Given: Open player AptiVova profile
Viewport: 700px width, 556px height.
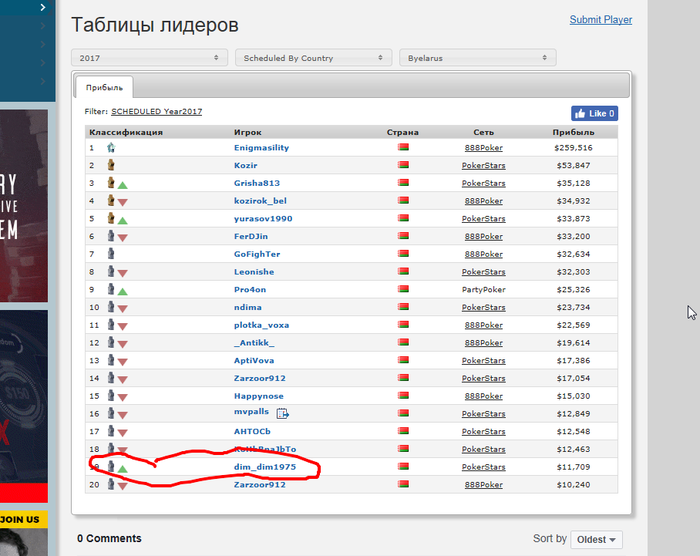Looking at the screenshot, I should pyautogui.click(x=254, y=360).
